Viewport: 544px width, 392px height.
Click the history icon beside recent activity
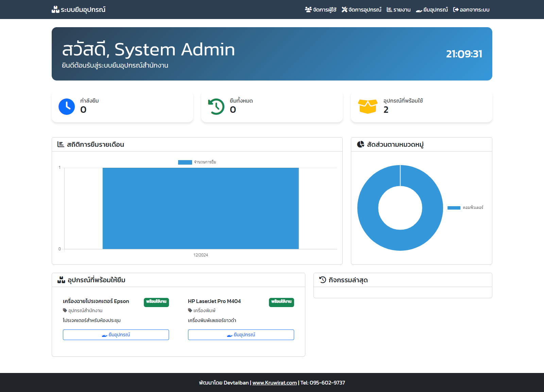click(323, 280)
